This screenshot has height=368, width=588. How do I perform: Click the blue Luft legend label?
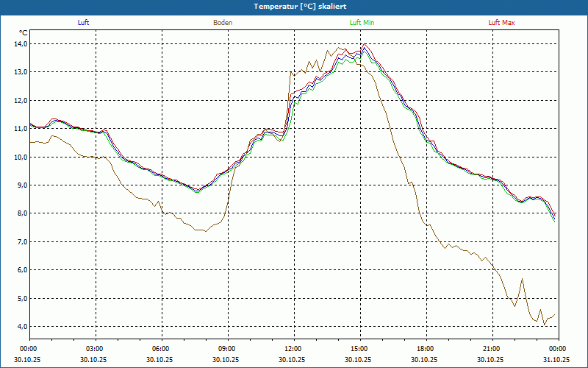point(83,23)
